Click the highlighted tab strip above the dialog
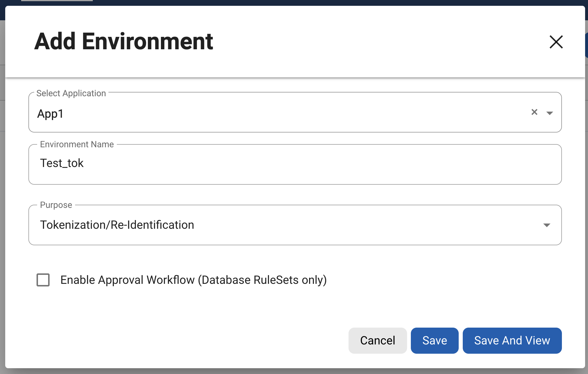 (x=57, y=1)
